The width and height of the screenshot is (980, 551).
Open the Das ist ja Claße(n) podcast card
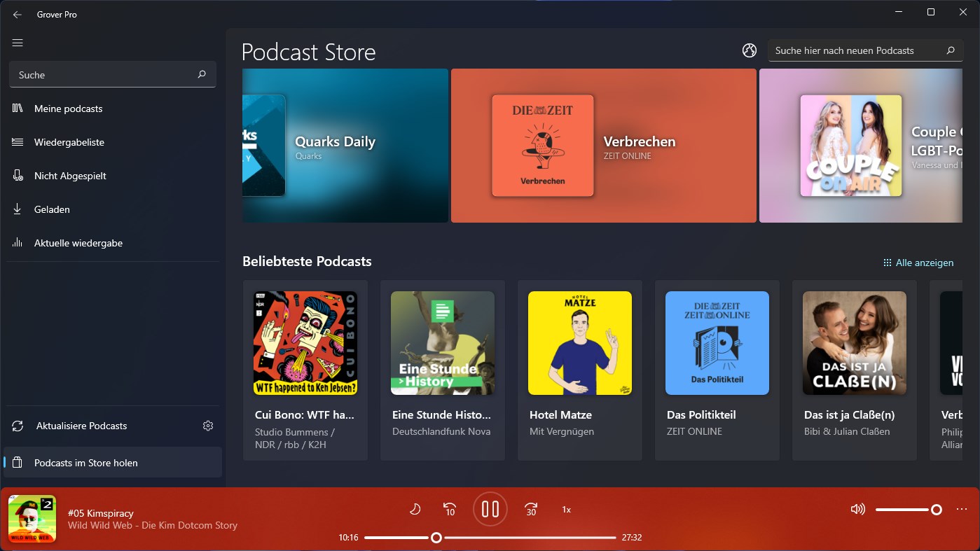[x=855, y=370]
